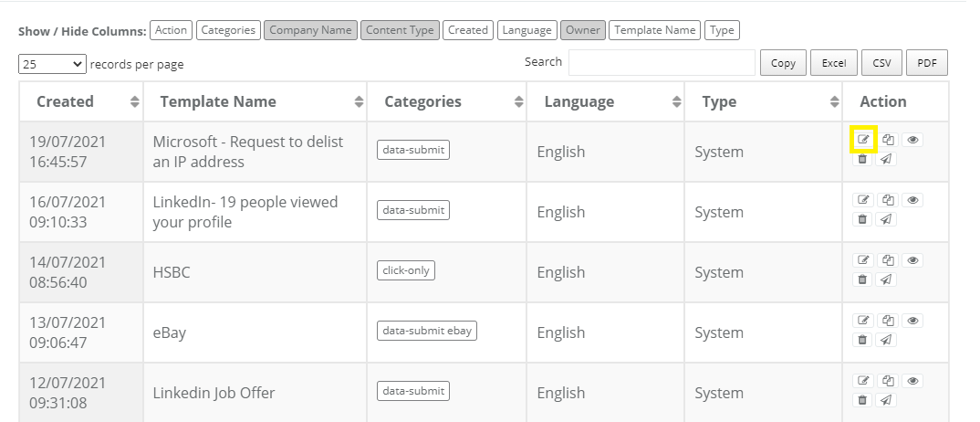The width and height of the screenshot is (980, 422).
Task: Duplicate the eBay template
Action: click(888, 321)
